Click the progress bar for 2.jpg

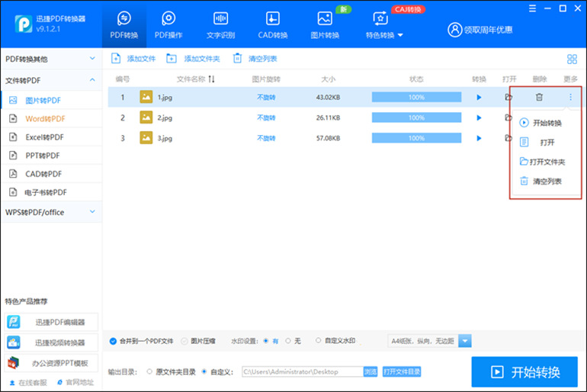pos(416,117)
